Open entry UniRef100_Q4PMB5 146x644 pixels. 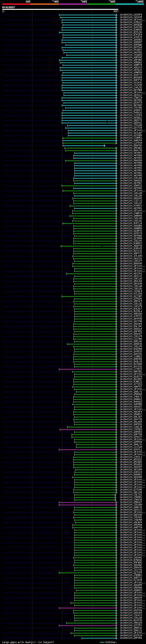131,404
